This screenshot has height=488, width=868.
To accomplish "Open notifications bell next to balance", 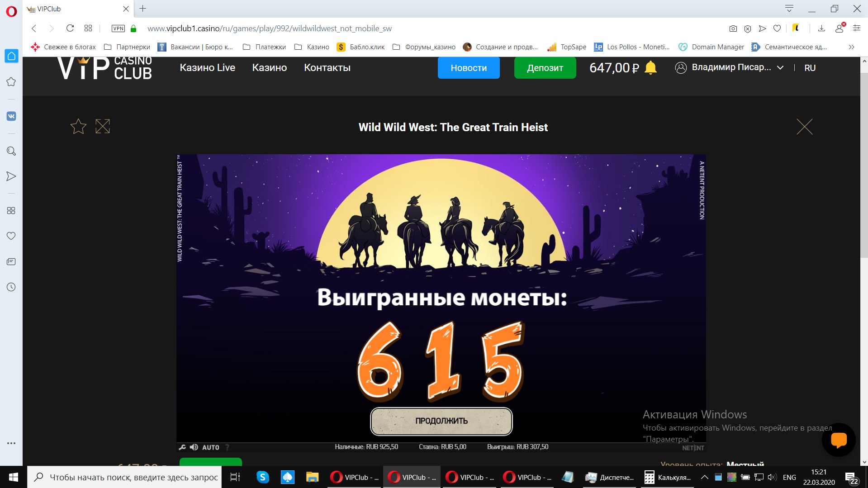I will coord(650,68).
